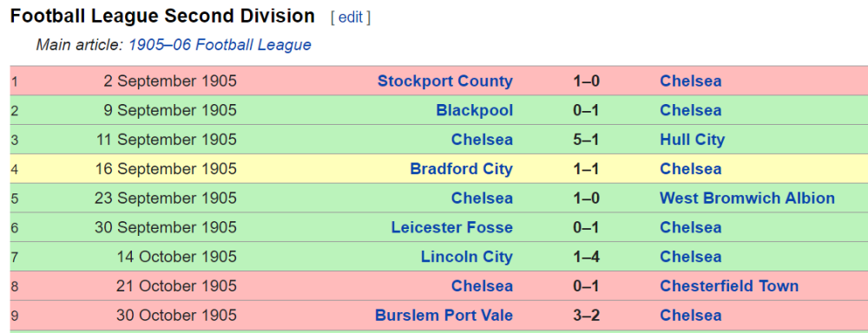Click Chelsea in the 30 October match row
The image size is (868, 333).
[690, 316]
